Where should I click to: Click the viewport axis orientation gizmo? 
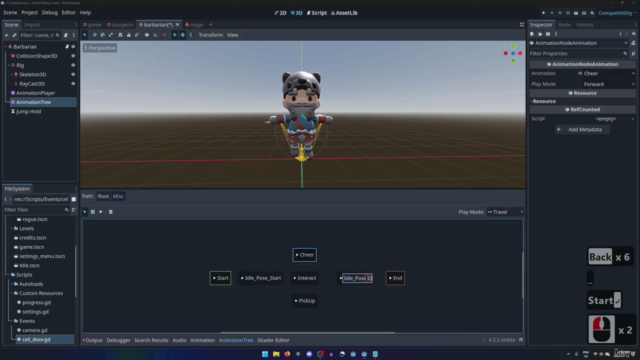[513, 53]
